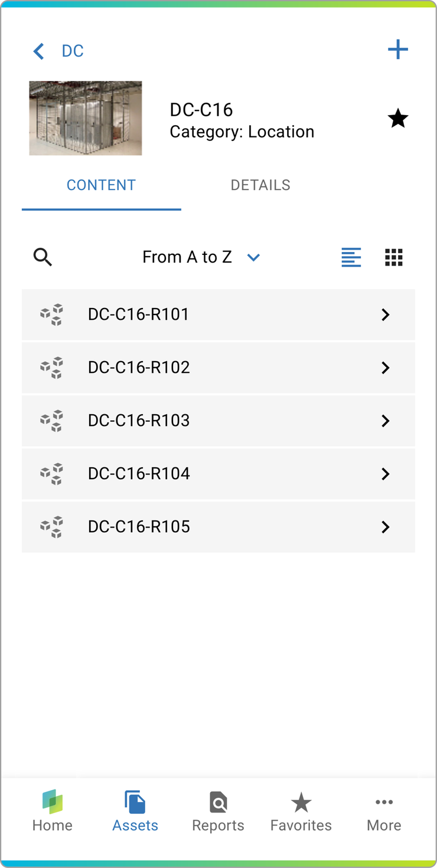Open the More menu
The width and height of the screenshot is (437, 868).
(x=384, y=812)
